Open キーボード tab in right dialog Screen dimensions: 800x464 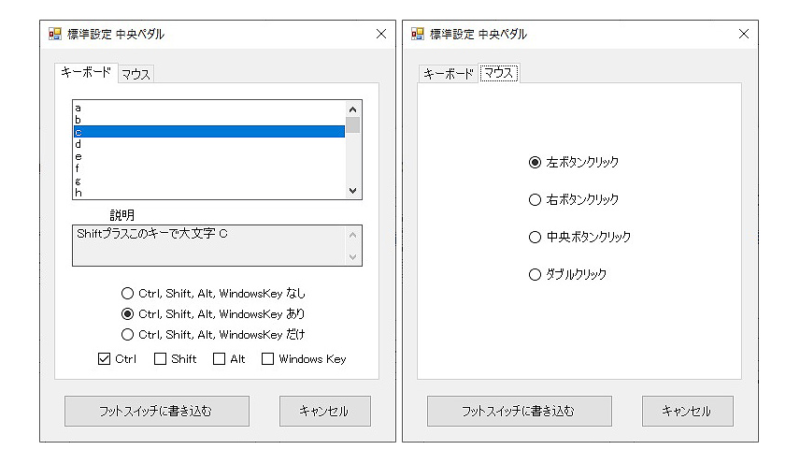click(x=448, y=75)
